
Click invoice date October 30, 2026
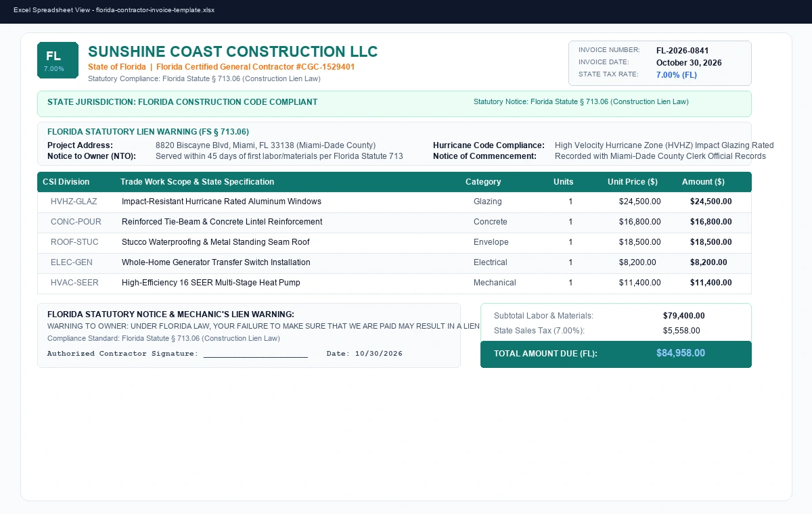pos(689,63)
